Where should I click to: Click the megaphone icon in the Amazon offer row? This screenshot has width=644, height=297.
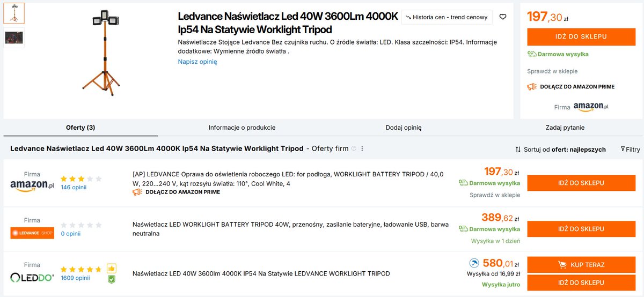pyautogui.click(x=137, y=192)
